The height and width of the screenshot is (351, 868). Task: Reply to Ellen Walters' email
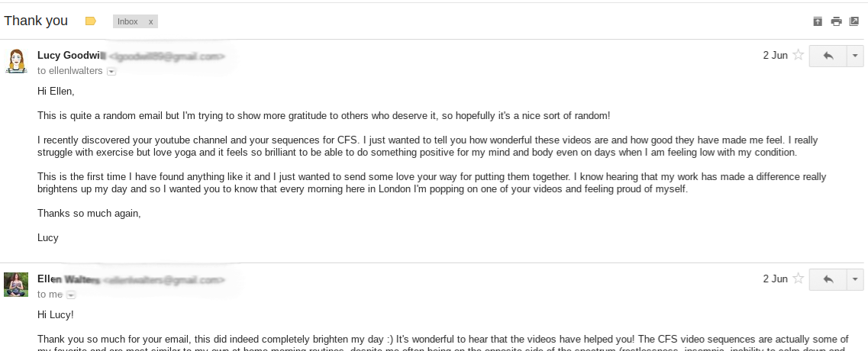click(828, 280)
